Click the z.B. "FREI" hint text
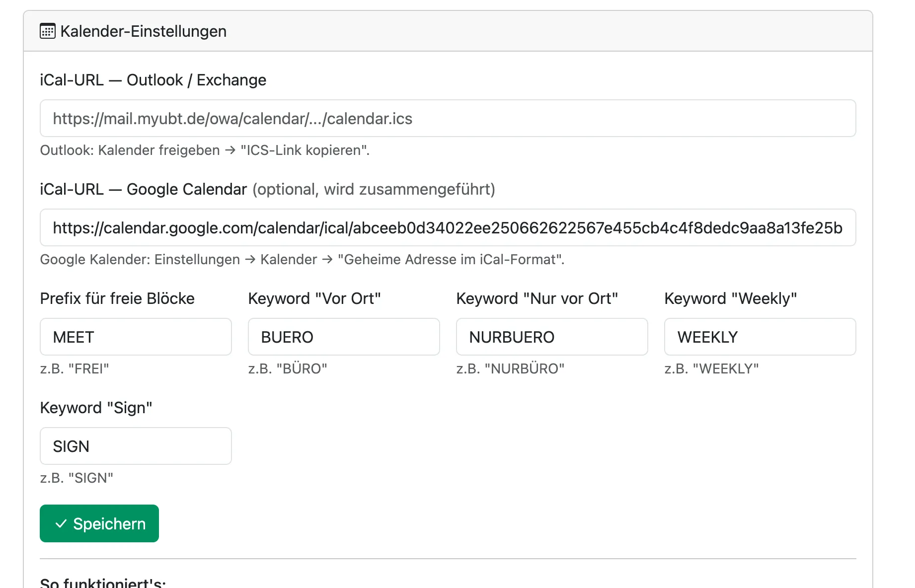This screenshot has height=588, width=915. [x=75, y=368]
